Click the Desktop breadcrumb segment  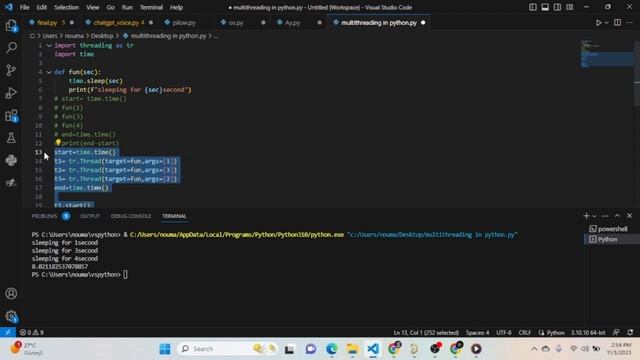pyautogui.click(x=102, y=36)
